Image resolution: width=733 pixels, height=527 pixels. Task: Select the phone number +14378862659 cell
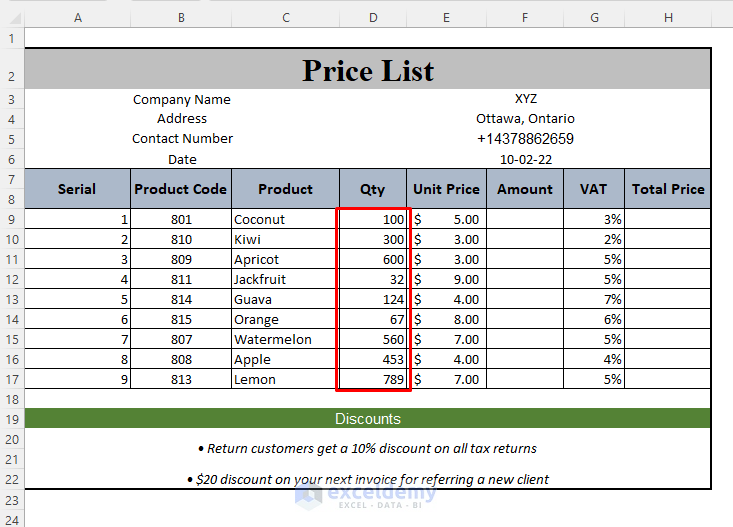(525, 139)
